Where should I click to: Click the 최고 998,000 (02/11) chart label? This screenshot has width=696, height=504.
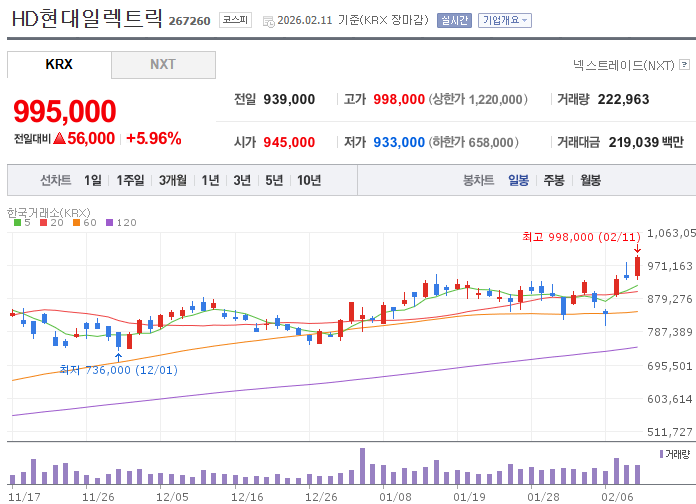581,237
